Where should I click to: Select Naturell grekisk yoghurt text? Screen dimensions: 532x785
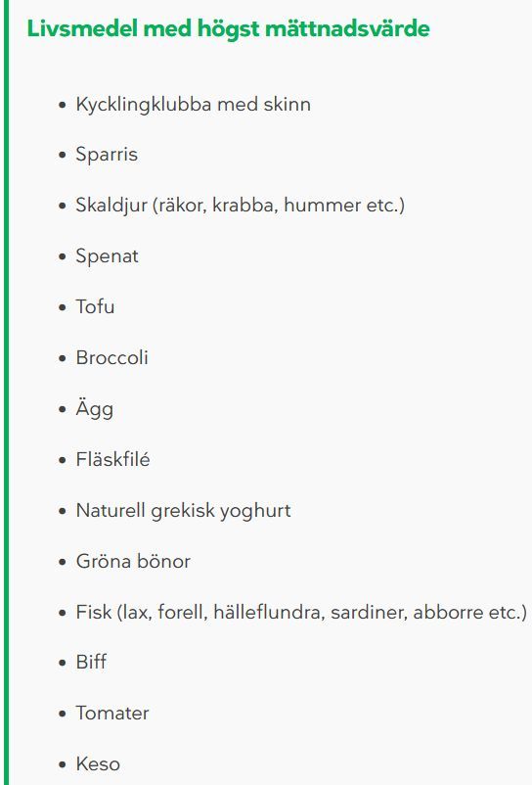(183, 511)
